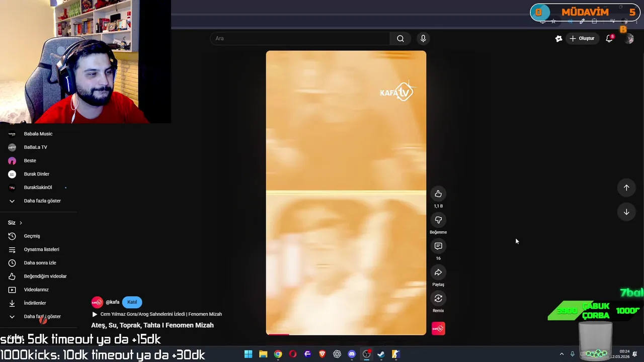Open the comments showing 16
Viewport: 644px width, 362px height.
pyautogui.click(x=438, y=246)
